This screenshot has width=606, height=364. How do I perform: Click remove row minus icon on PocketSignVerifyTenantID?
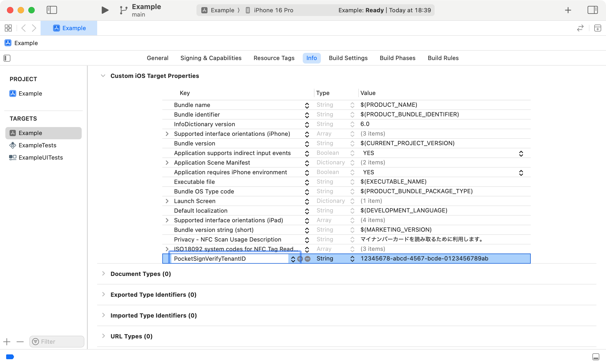(x=308, y=259)
